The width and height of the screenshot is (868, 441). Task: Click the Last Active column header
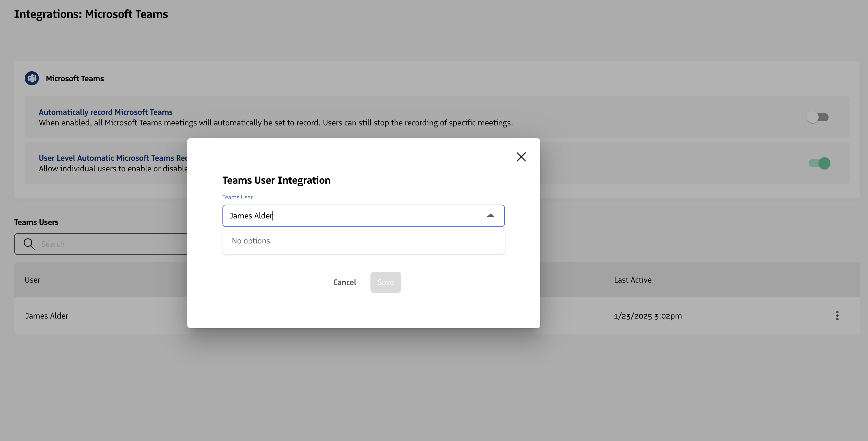pos(633,280)
